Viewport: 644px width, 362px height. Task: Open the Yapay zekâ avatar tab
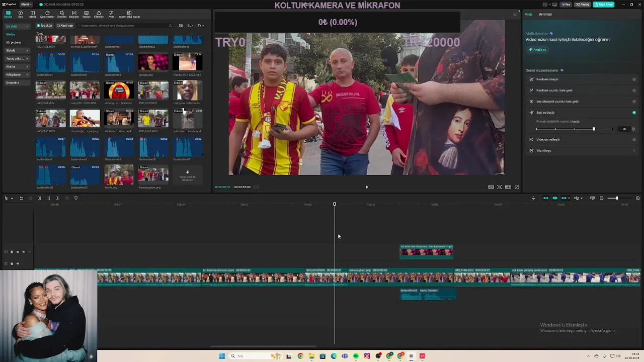click(x=129, y=14)
